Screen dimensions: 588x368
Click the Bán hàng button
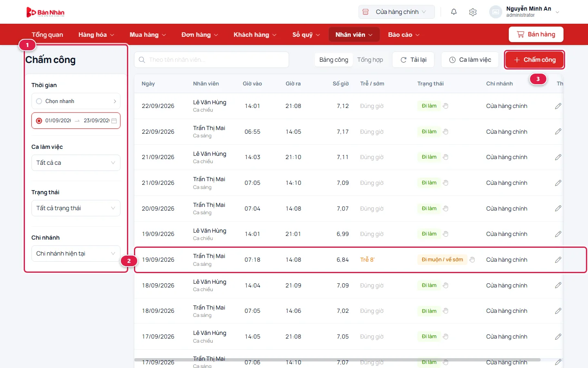536,34
